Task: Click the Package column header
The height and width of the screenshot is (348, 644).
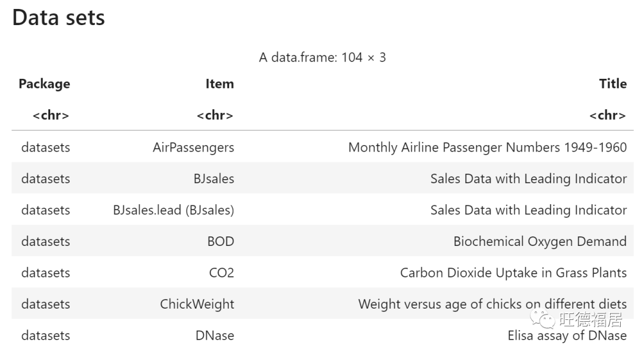Action: point(44,84)
